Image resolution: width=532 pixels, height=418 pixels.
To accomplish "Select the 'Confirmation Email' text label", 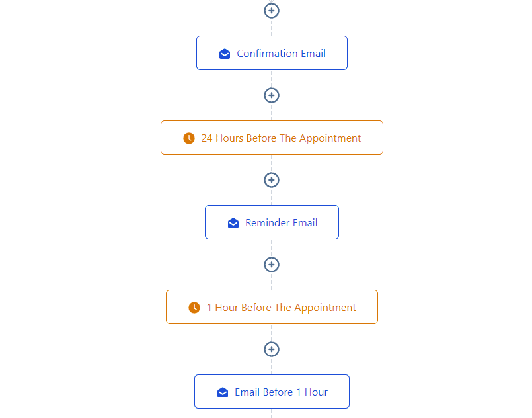I will click(x=282, y=54).
